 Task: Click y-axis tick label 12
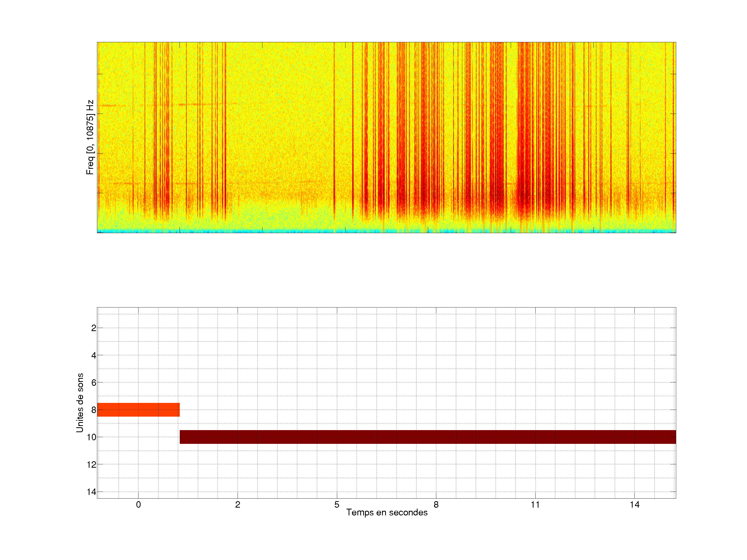92,465
